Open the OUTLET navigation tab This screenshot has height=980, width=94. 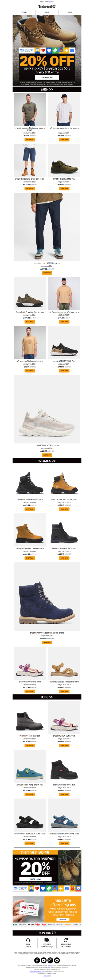[x=24, y=12]
